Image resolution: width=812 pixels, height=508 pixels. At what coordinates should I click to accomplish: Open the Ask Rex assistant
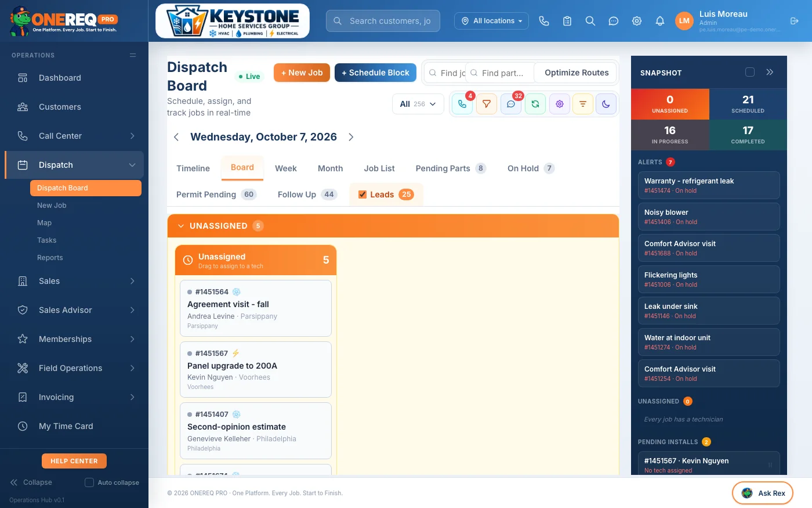coord(763,493)
